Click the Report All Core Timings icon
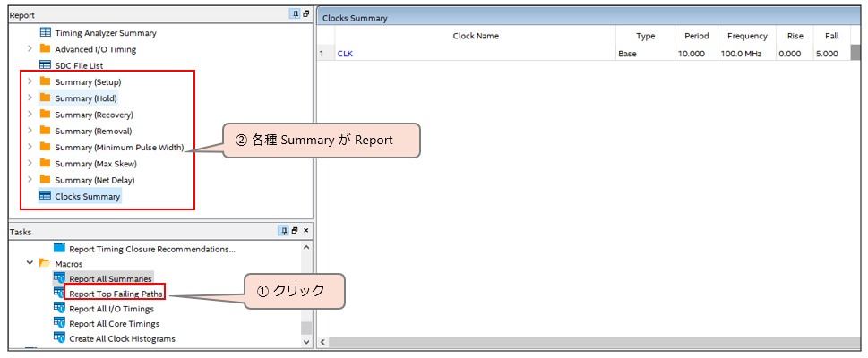Viewport: 868px width, 358px height. (x=59, y=323)
